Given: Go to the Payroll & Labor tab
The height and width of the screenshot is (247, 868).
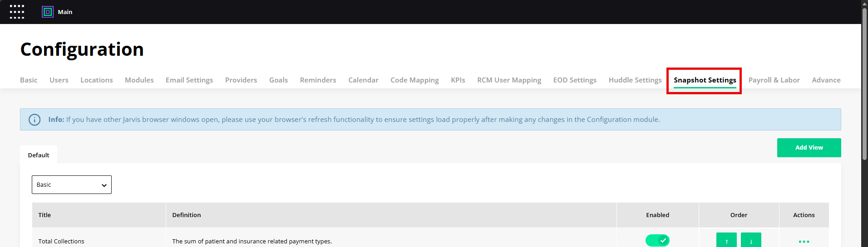Looking at the screenshot, I should [774, 80].
